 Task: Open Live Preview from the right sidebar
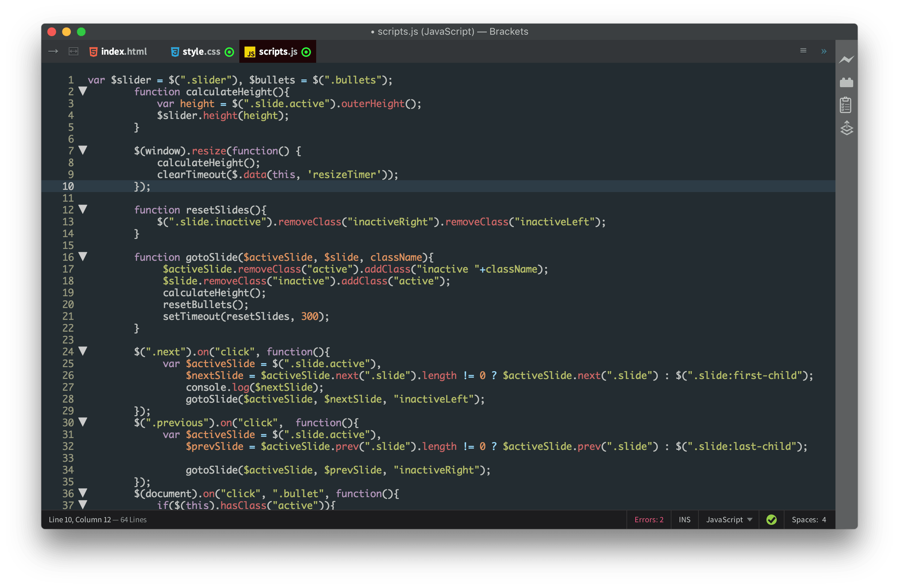coord(847,59)
